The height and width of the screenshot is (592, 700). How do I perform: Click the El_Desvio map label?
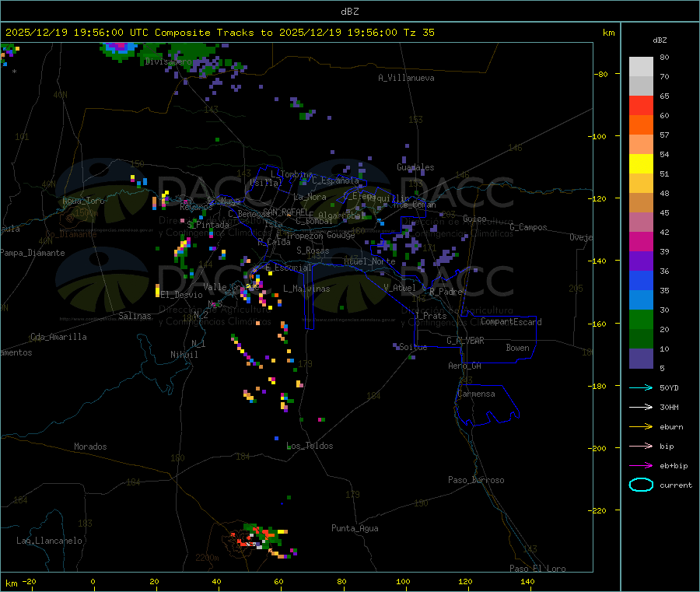[182, 295]
